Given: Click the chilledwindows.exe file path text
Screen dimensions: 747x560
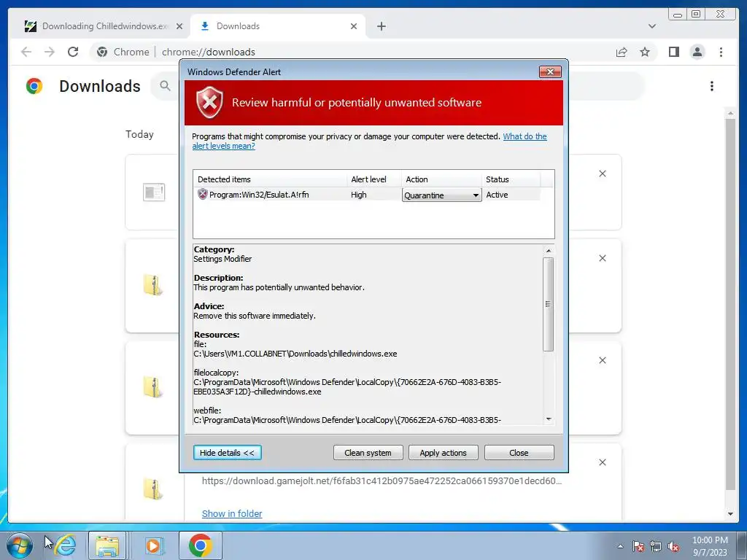Looking at the screenshot, I should pyautogui.click(x=295, y=354).
